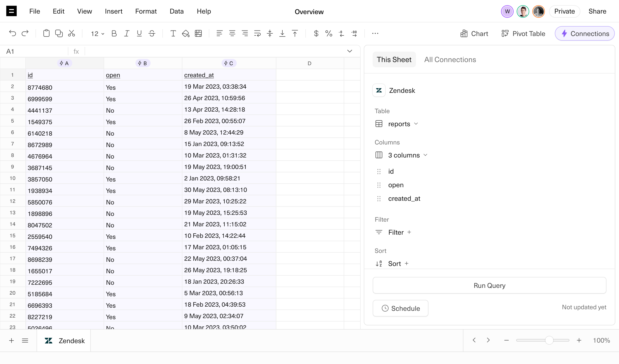Image resolution: width=619 pixels, height=364 pixels.
Task: Open the font size 12 dropdown
Action: pos(97,34)
